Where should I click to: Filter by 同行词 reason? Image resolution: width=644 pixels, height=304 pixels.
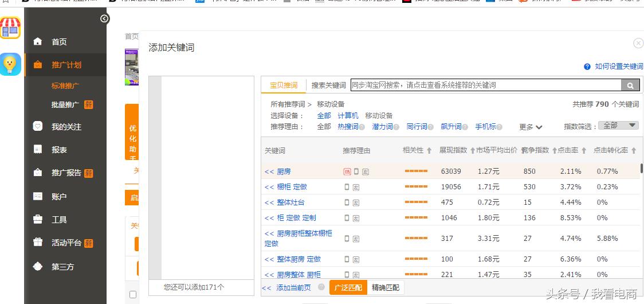click(417, 127)
